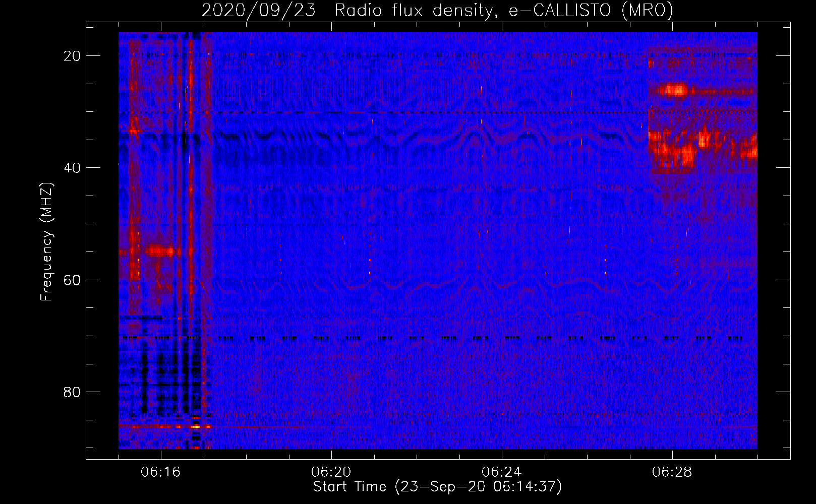This screenshot has height=504, width=816.
Task: Click the 06:28 time tick label
Action: (x=672, y=472)
